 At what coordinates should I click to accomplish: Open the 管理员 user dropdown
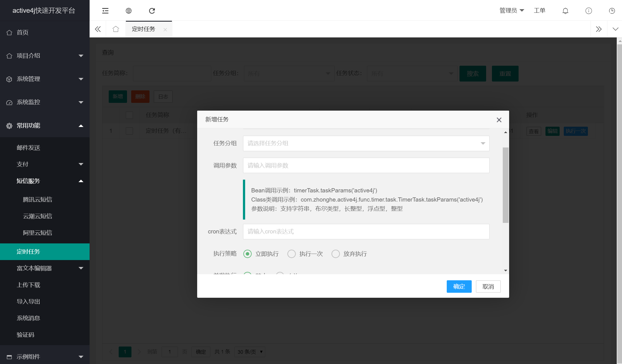[512, 11]
